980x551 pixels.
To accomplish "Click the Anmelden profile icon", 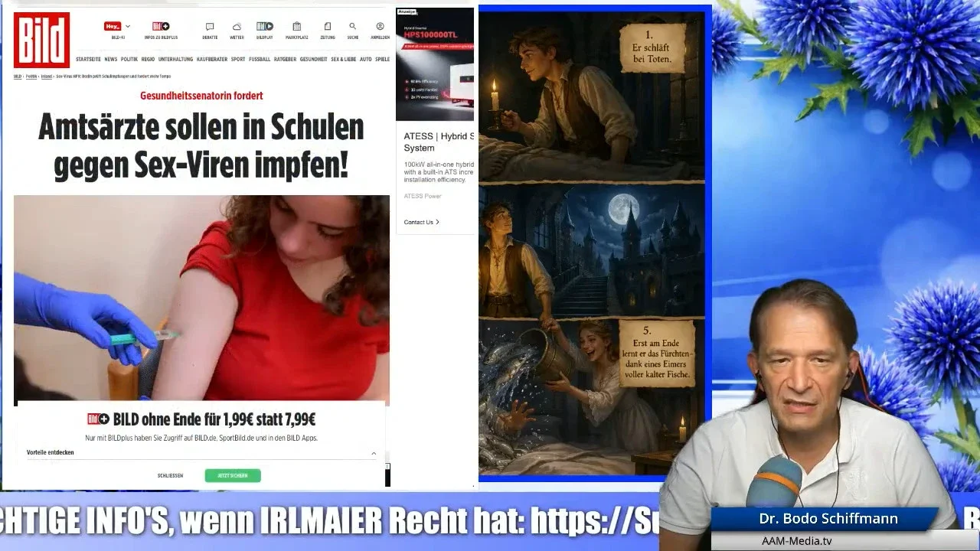I will [380, 27].
